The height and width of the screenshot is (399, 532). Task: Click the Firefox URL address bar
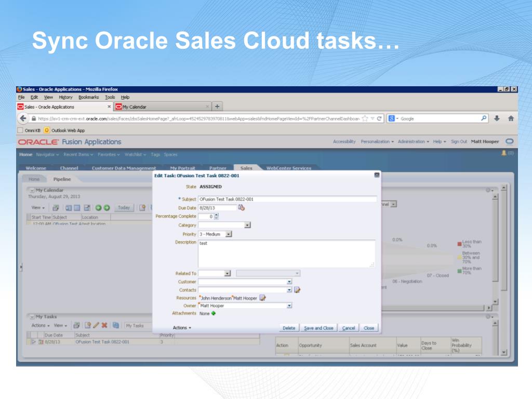pos(198,118)
